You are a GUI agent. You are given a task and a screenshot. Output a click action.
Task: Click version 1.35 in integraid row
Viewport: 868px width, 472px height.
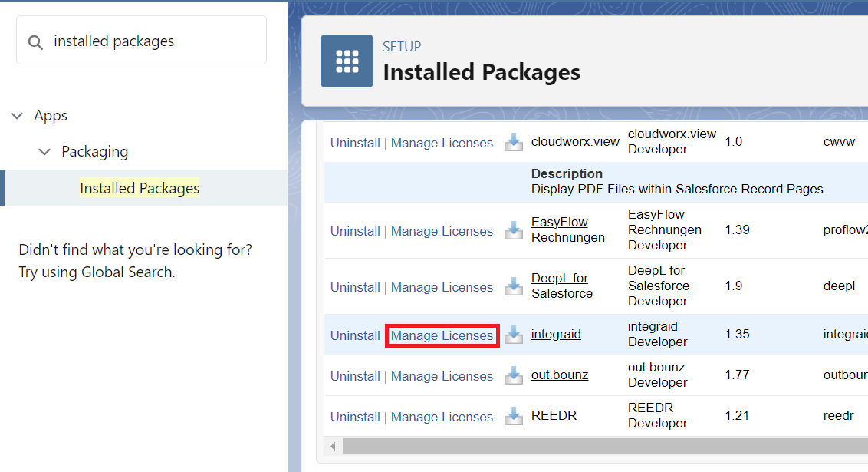738,335
